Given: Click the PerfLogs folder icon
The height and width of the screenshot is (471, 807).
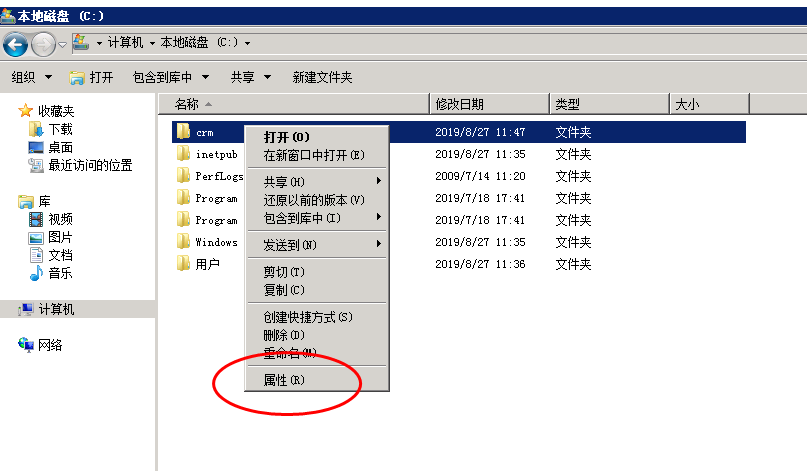Looking at the screenshot, I should [x=183, y=176].
